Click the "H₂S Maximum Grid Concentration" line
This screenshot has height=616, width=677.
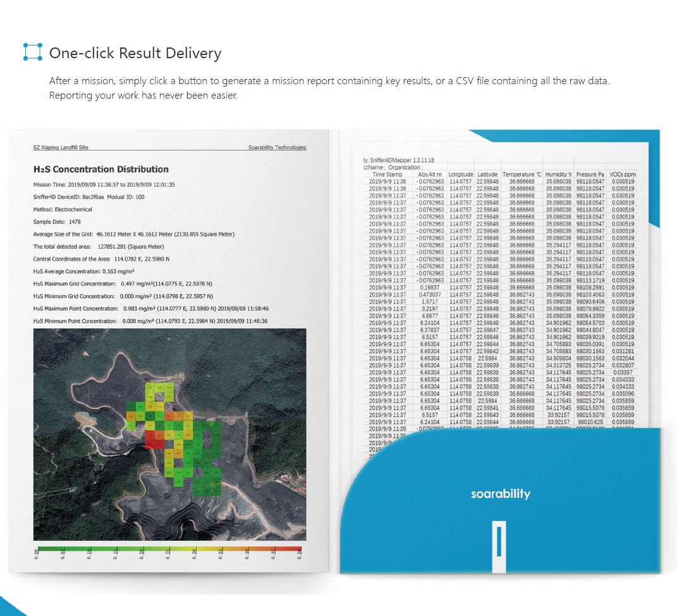click(x=123, y=284)
